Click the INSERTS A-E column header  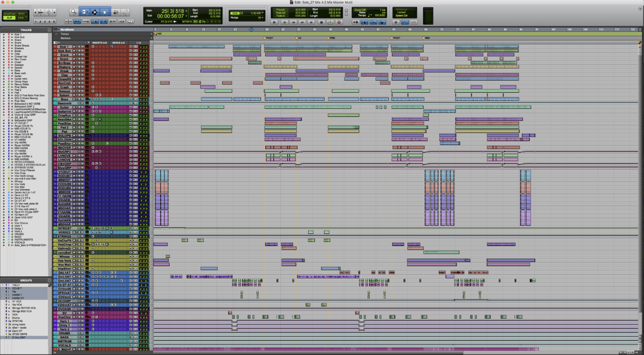tap(100, 43)
